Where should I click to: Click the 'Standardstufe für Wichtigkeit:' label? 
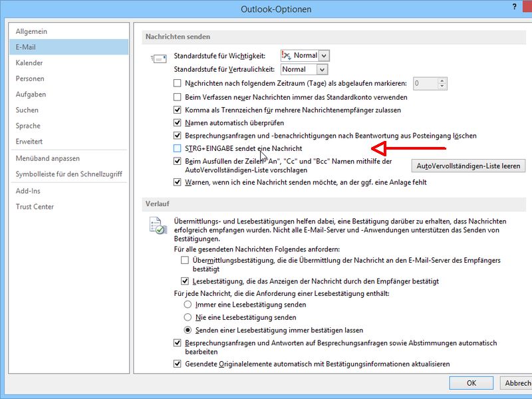tap(219, 56)
